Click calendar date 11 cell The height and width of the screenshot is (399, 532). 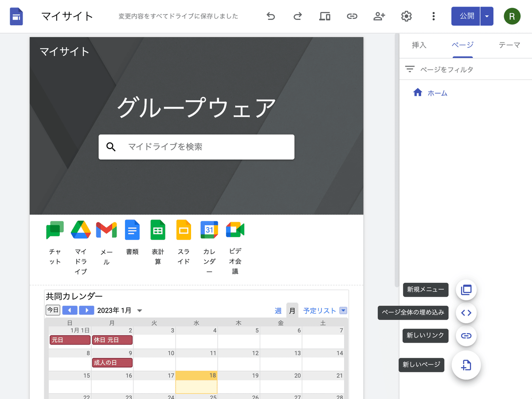(x=196, y=360)
